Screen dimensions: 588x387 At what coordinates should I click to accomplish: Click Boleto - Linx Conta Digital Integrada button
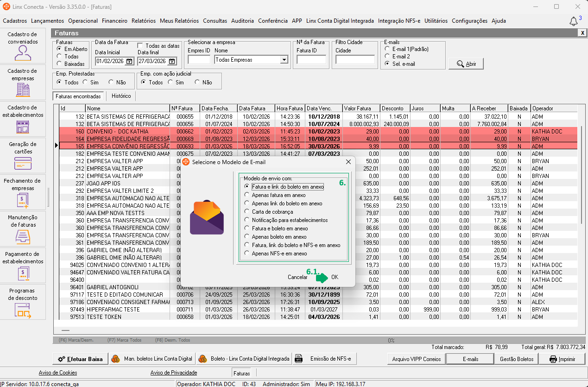pos(244,359)
